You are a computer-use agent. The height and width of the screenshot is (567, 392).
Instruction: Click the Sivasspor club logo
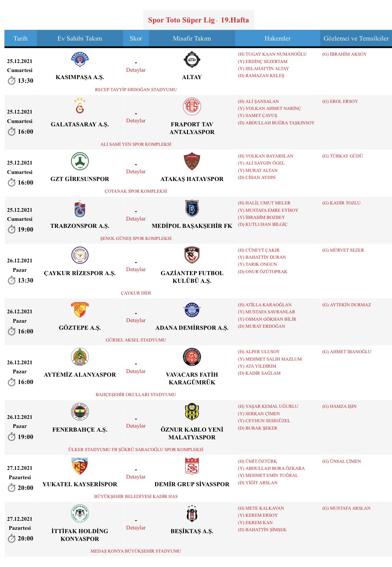[x=192, y=466]
